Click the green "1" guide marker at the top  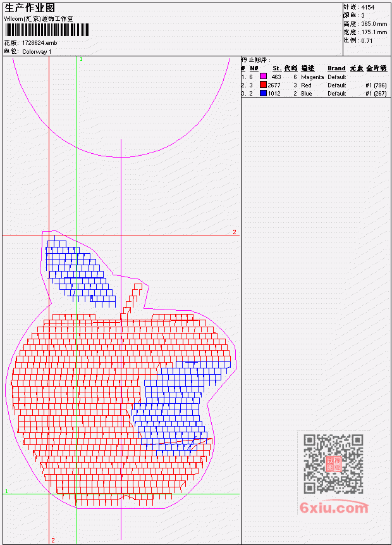(82, 59)
